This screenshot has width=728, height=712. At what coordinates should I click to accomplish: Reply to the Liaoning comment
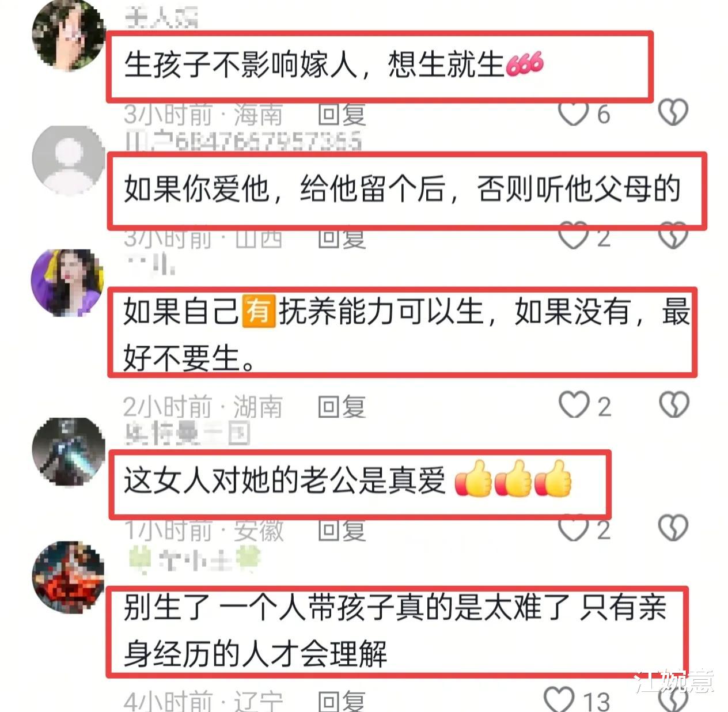point(342,701)
